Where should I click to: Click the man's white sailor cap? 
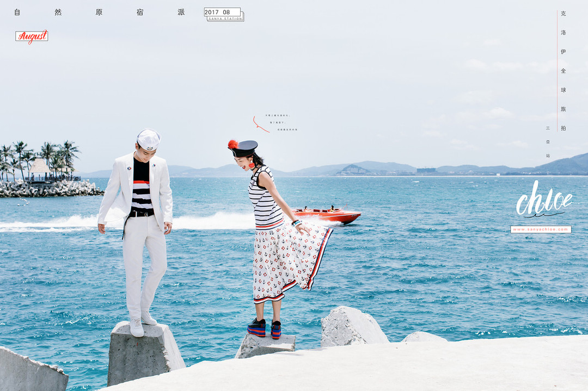pos(148,139)
